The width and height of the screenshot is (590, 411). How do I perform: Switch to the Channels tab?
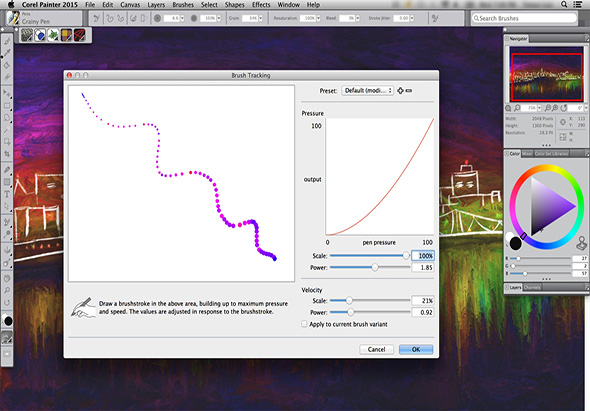tap(532, 288)
